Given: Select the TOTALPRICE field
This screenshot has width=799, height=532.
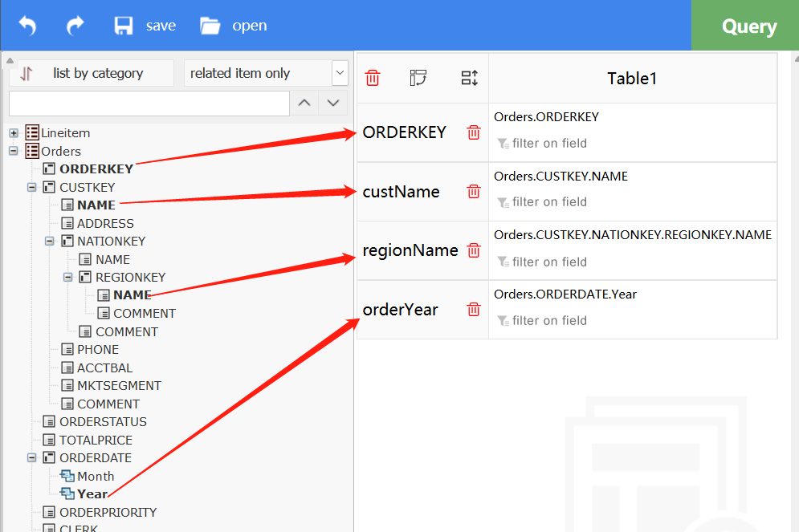Looking at the screenshot, I should (96, 440).
